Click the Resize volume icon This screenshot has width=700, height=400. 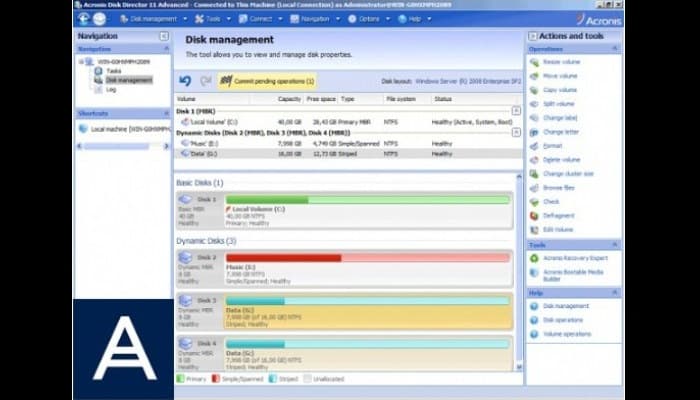pos(534,62)
